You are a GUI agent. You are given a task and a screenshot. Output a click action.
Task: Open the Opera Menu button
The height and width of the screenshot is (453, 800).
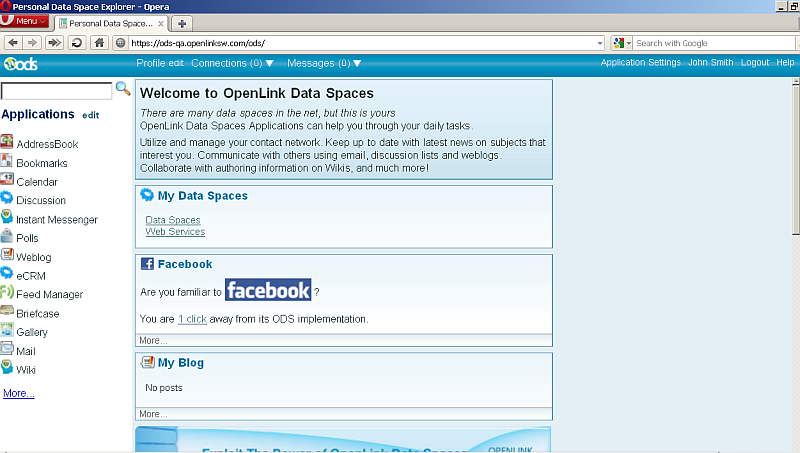point(25,21)
